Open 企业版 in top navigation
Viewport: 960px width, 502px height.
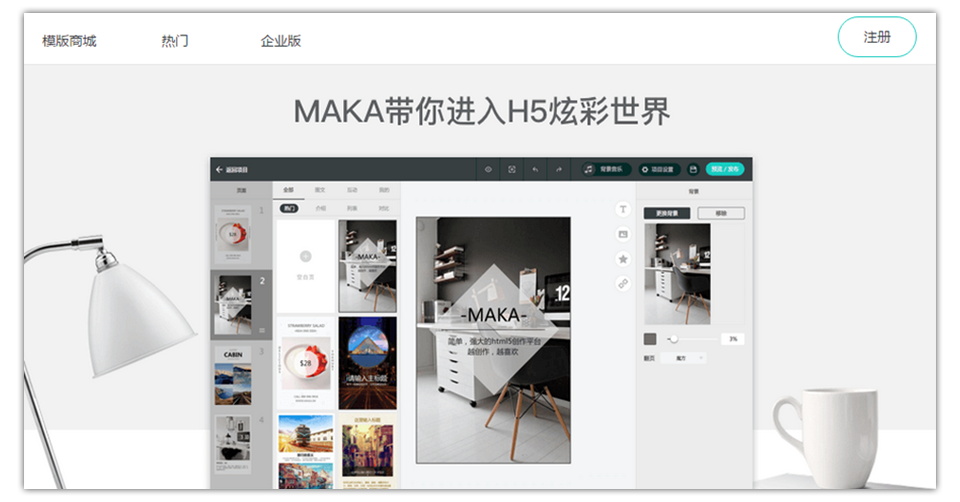(x=280, y=41)
